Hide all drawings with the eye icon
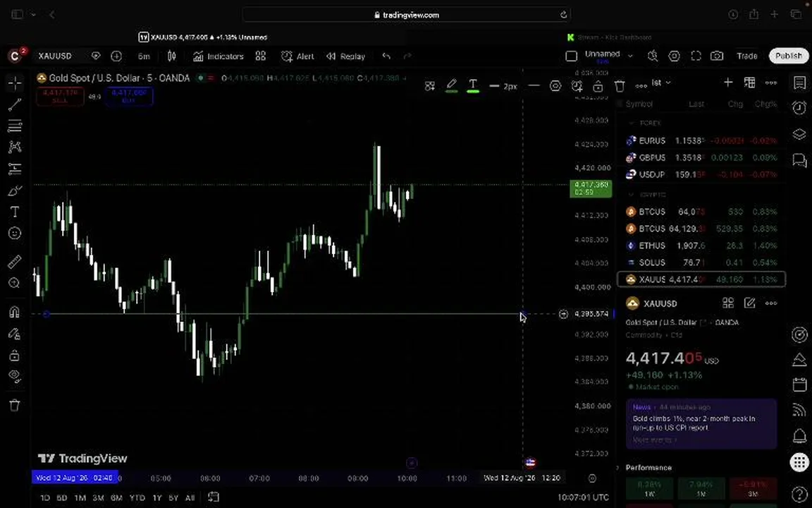This screenshot has width=812, height=508. pos(15,376)
